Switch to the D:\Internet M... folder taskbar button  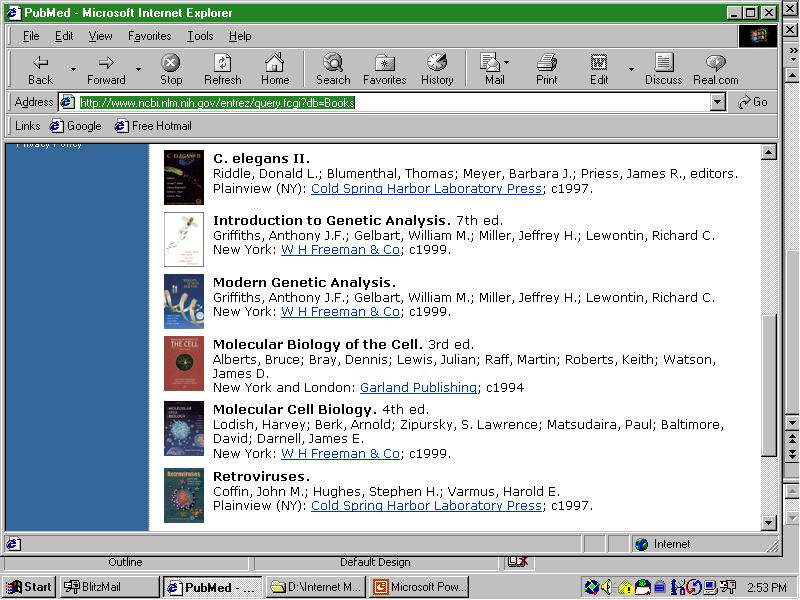315,587
